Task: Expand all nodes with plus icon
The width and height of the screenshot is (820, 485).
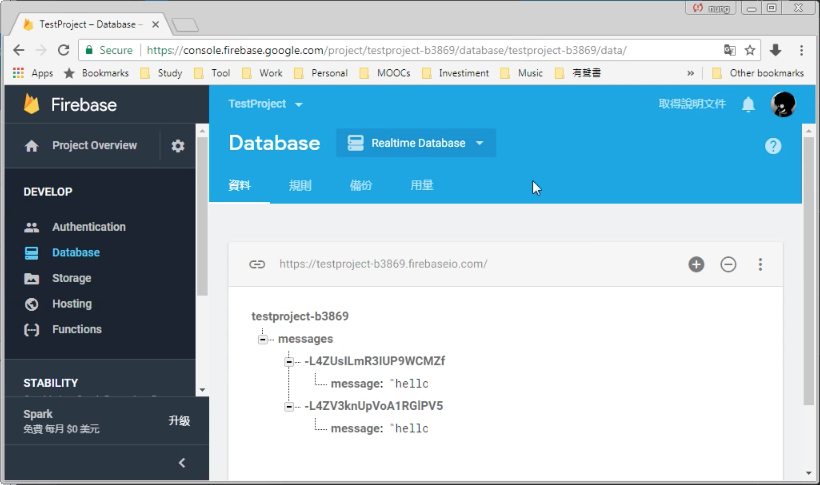Action: point(696,264)
